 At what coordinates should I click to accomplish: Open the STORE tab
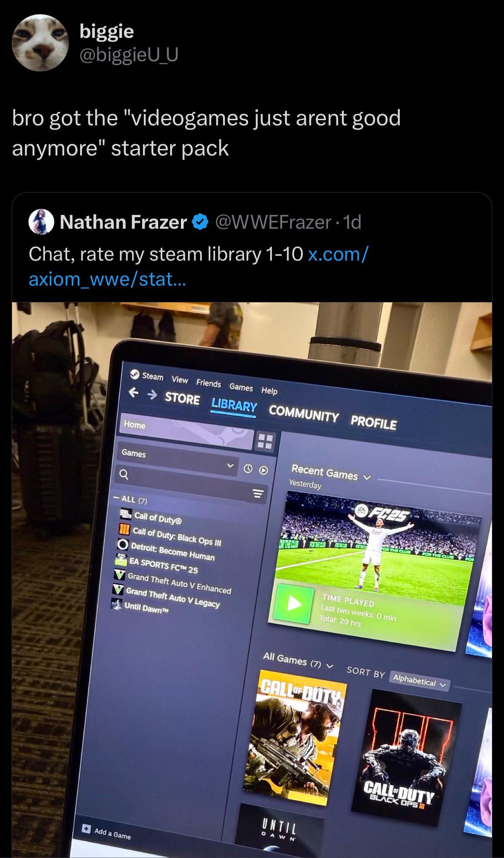tap(182, 398)
